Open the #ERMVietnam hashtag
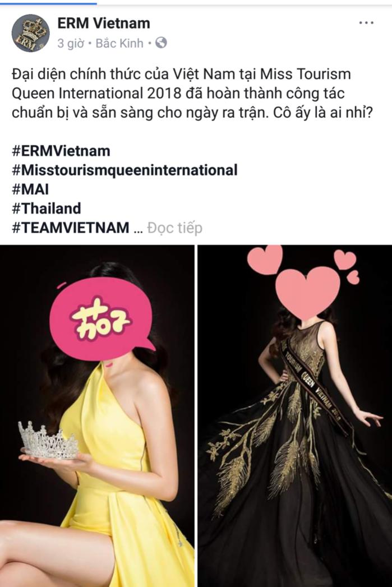392x587 pixels. pos(61,151)
